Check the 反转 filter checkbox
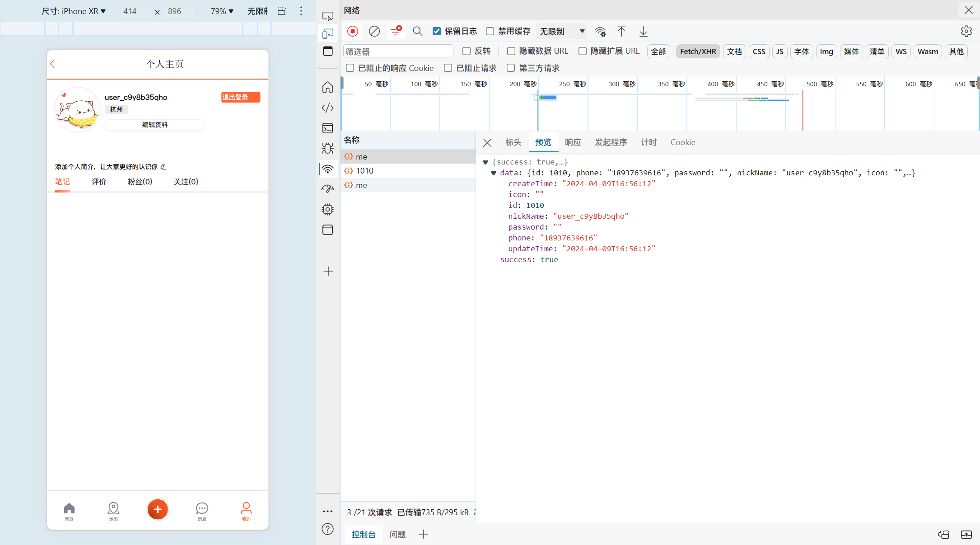 point(467,51)
